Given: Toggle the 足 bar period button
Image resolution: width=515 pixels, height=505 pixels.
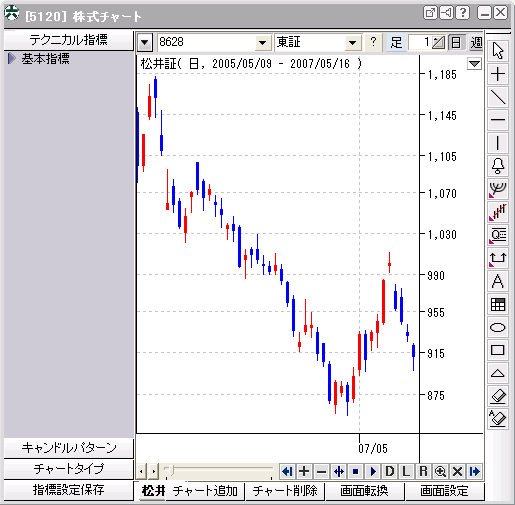Looking at the screenshot, I should (396, 42).
